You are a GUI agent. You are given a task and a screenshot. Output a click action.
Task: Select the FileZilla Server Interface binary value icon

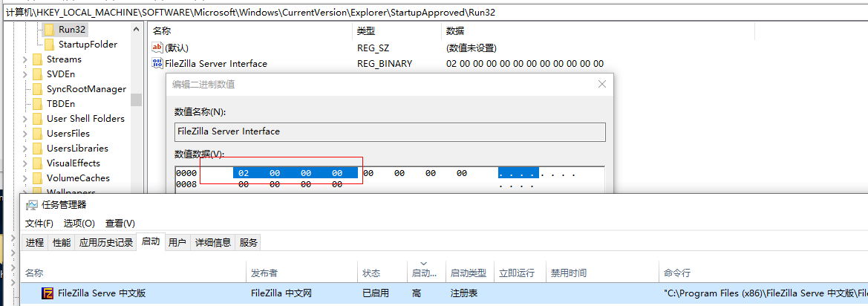tap(157, 64)
